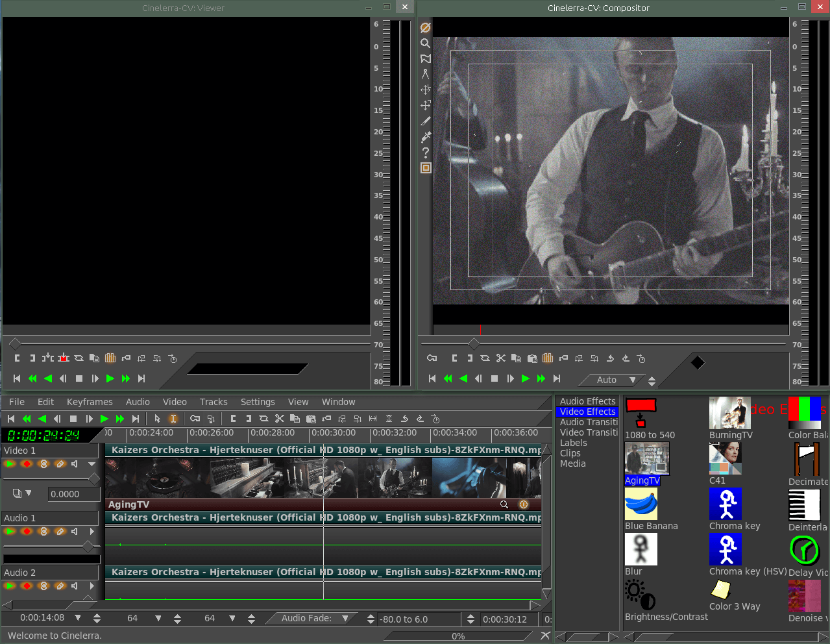Select the BurningTV video effect
The width and height of the screenshot is (830, 644).
[x=731, y=419]
